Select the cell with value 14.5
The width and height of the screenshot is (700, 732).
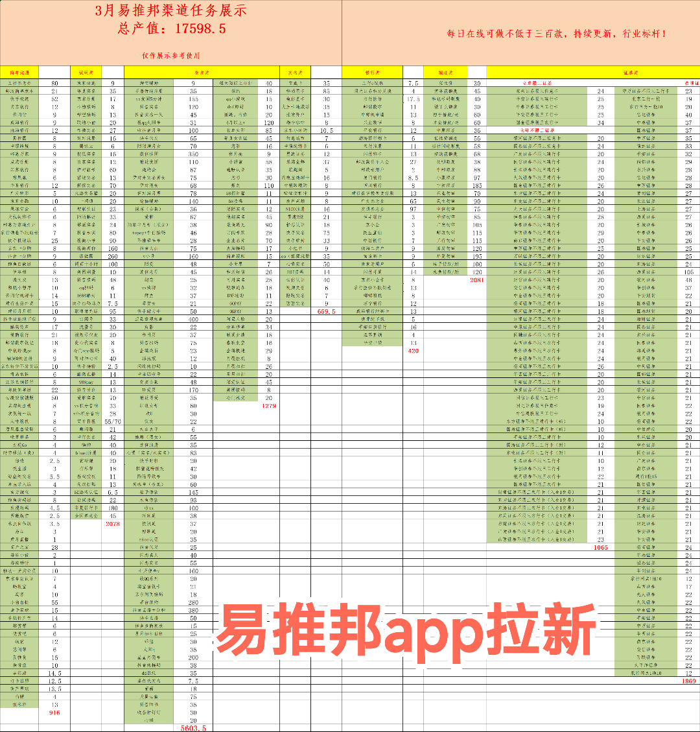[x=54, y=673]
